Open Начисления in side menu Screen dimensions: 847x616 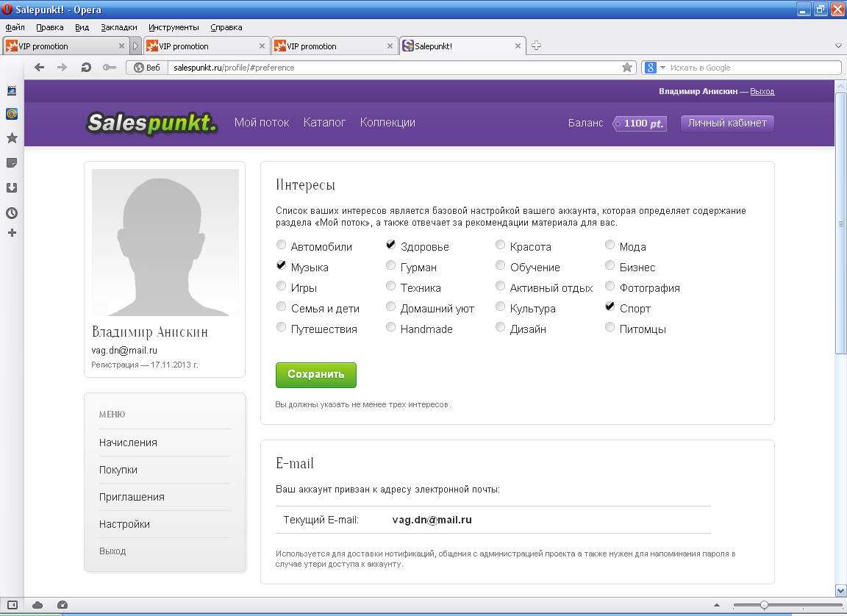point(128,443)
